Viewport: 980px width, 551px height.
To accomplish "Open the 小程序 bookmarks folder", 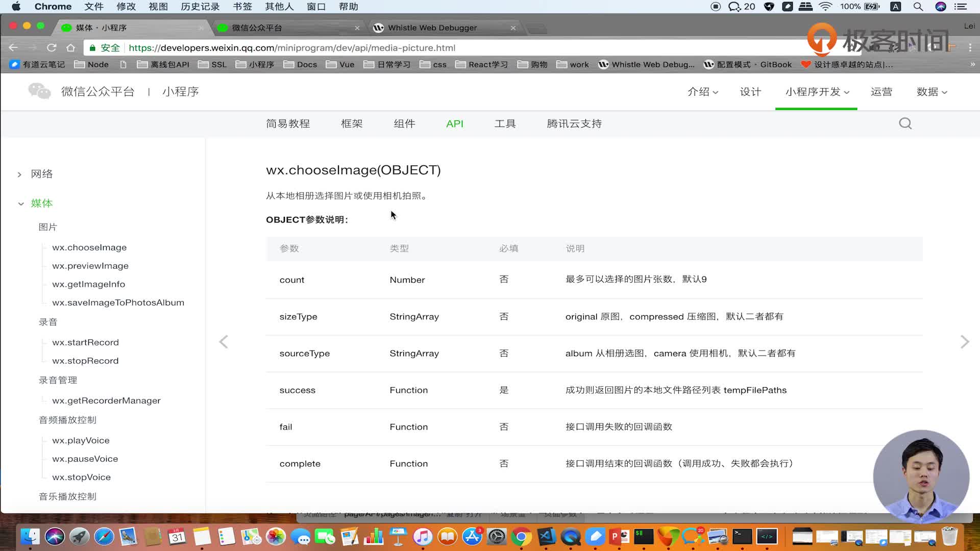I will click(x=255, y=64).
